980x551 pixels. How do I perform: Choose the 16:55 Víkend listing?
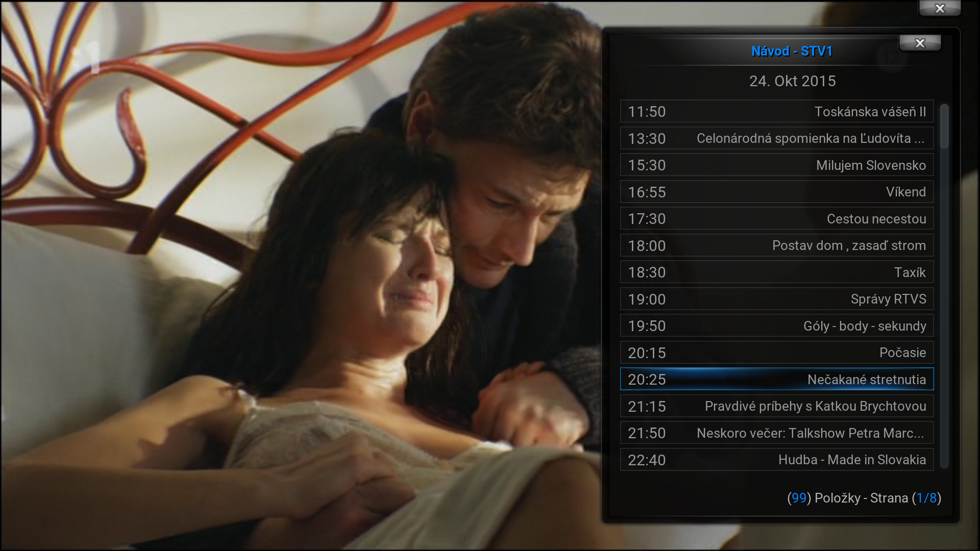click(x=776, y=192)
